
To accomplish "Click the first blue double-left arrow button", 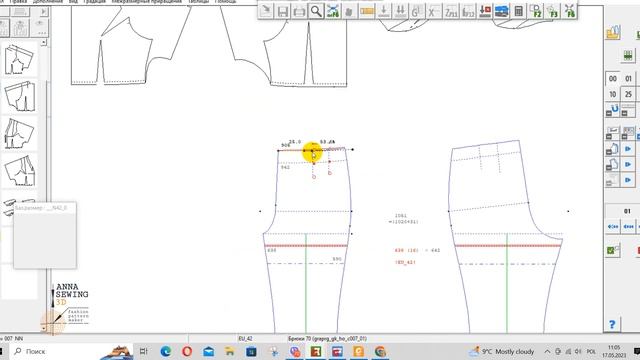I will pos(613,227).
